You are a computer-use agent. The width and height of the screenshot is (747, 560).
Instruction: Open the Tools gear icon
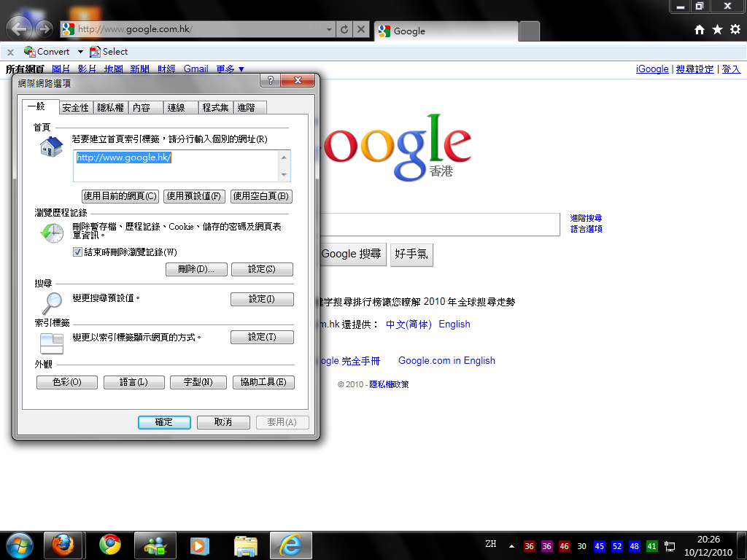point(735,29)
